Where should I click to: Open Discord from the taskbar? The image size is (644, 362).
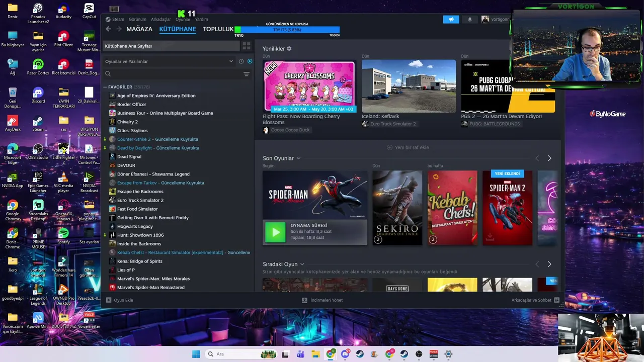pos(345,354)
